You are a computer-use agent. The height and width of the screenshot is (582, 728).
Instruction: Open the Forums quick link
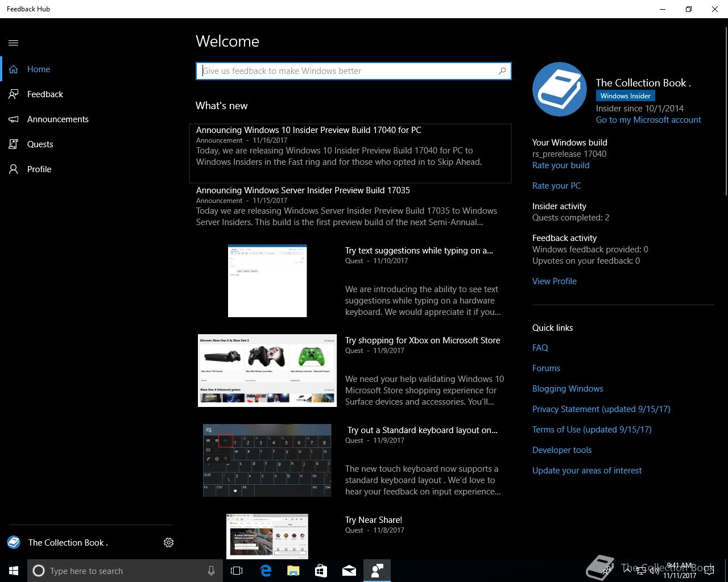coord(546,368)
